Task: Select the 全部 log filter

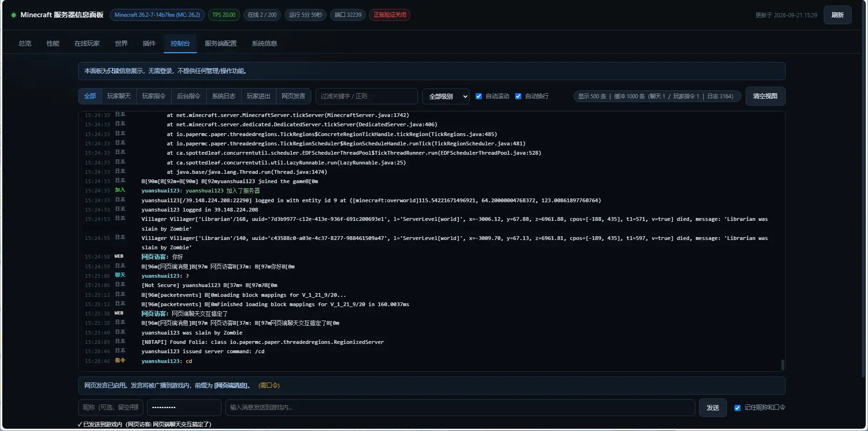Action: [90, 96]
